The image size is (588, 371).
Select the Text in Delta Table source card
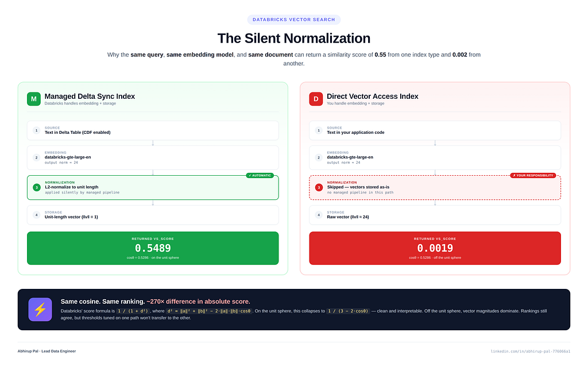pyautogui.click(x=153, y=130)
